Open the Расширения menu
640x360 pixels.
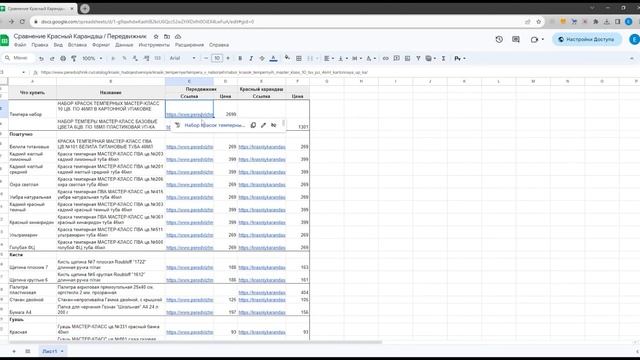click(189, 45)
